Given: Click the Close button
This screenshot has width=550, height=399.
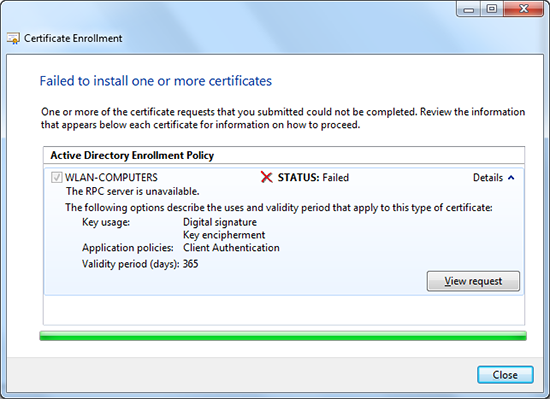Looking at the screenshot, I should tap(505, 375).
